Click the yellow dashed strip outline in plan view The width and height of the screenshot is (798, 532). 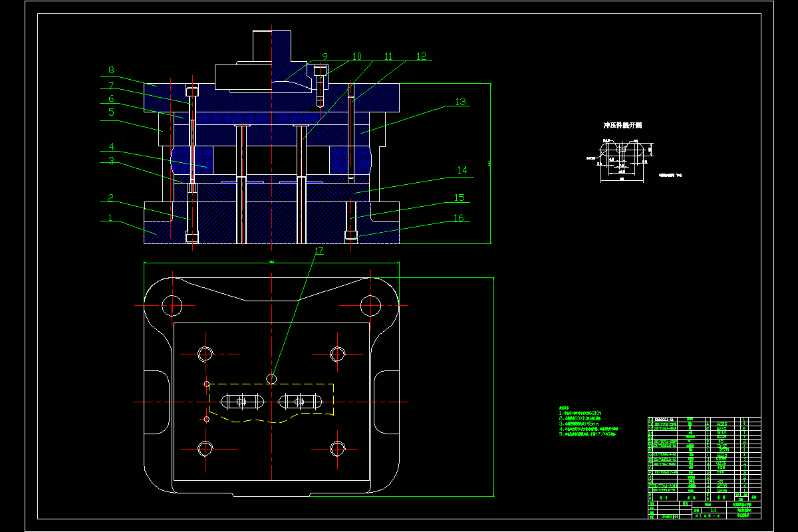272,403
